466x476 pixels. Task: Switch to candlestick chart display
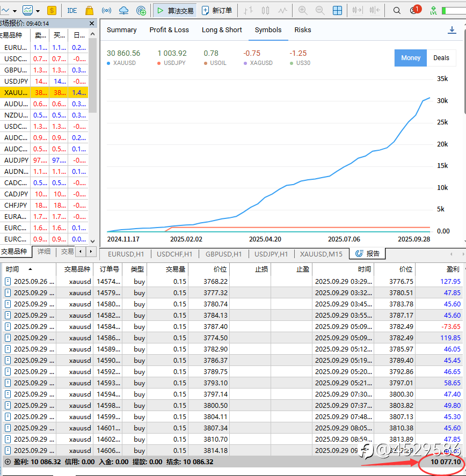(265, 11)
